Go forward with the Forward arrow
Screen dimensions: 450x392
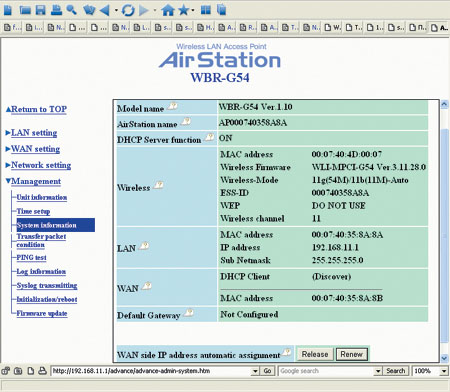pyautogui.click(x=144, y=10)
